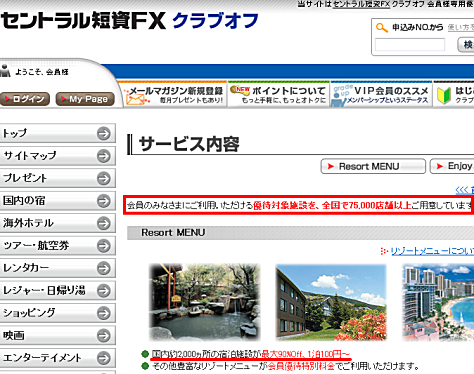Click the arrow icon beside トップ
The width and height of the screenshot is (474, 374).
point(104,134)
